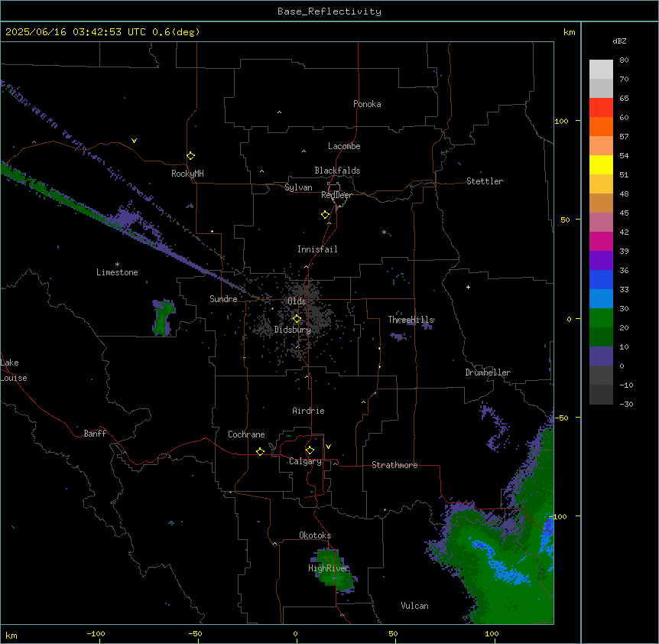This screenshot has height=644, width=659.
Task: Click the yellow diamond marker below Cochrane
Action: click(260, 451)
